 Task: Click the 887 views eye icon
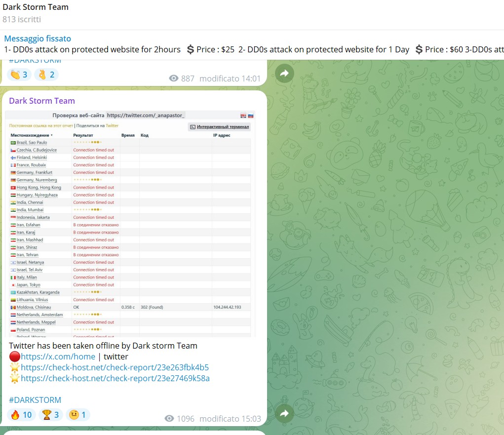[173, 79]
